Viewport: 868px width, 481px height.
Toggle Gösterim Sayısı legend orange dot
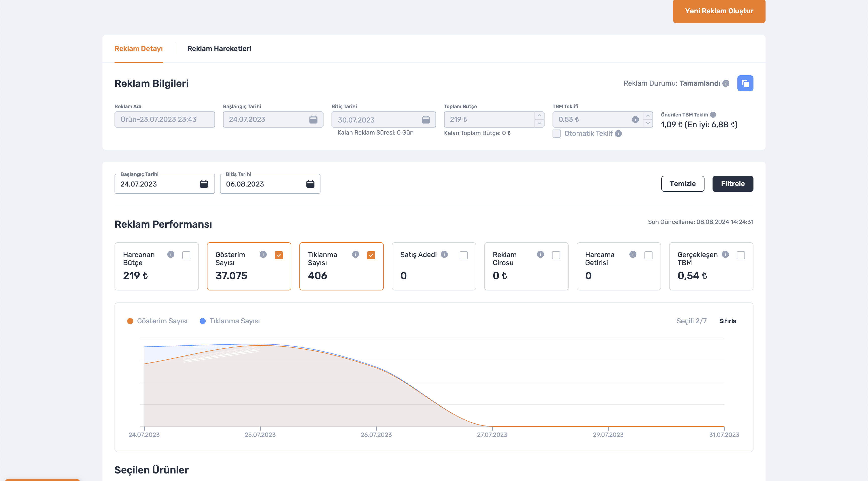coord(130,321)
